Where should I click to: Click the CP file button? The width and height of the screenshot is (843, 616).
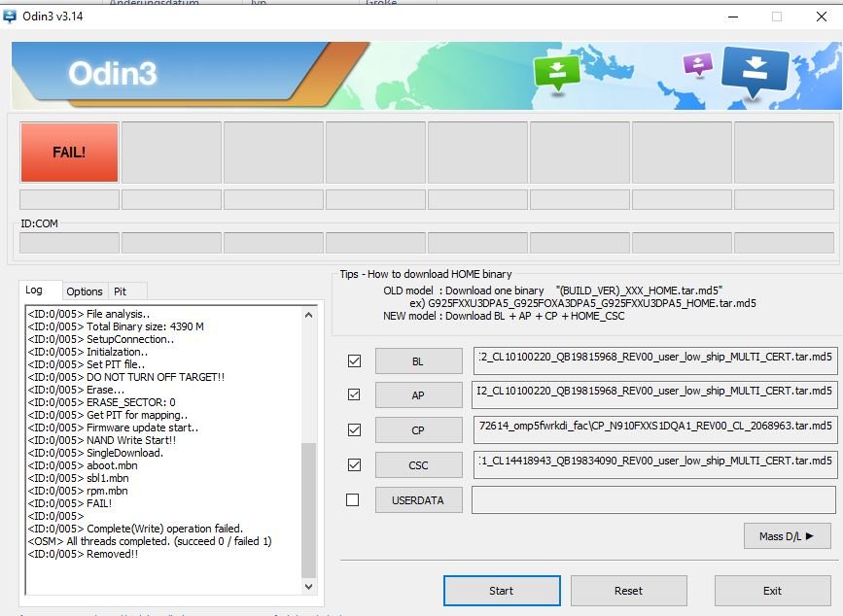[x=418, y=430]
